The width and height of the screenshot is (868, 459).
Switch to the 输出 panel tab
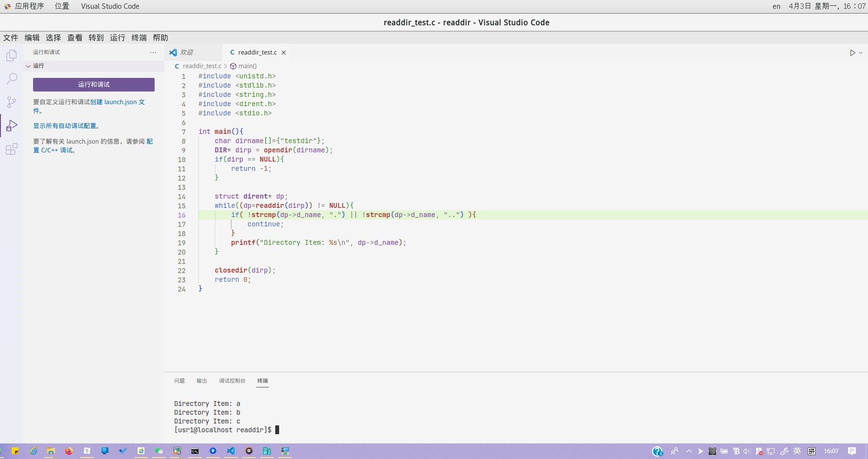[x=202, y=381]
